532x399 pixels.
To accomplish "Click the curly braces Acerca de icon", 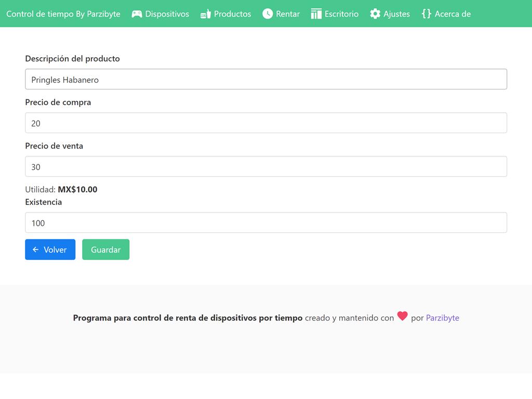I will (x=427, y=14).
